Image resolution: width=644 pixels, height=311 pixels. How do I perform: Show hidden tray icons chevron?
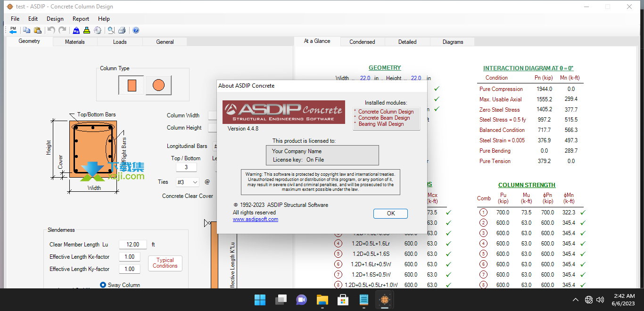point(576,300)
